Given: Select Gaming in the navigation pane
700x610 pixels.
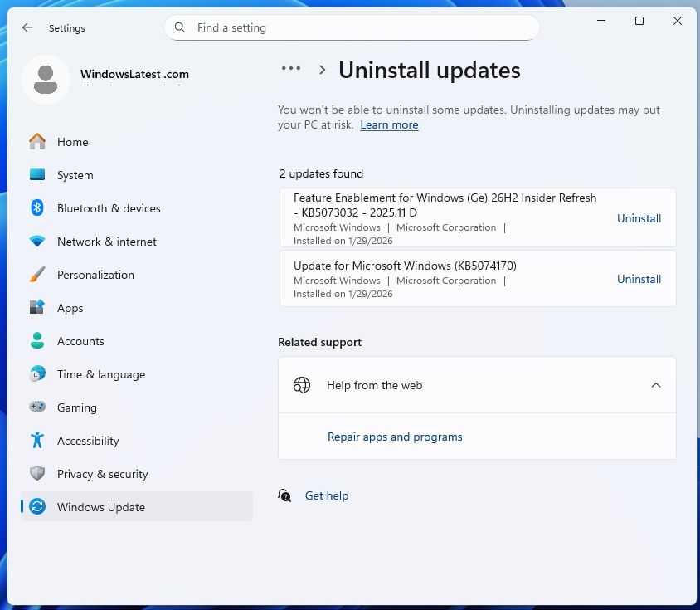Looking at the screenshot, I should tap(77, 407).
